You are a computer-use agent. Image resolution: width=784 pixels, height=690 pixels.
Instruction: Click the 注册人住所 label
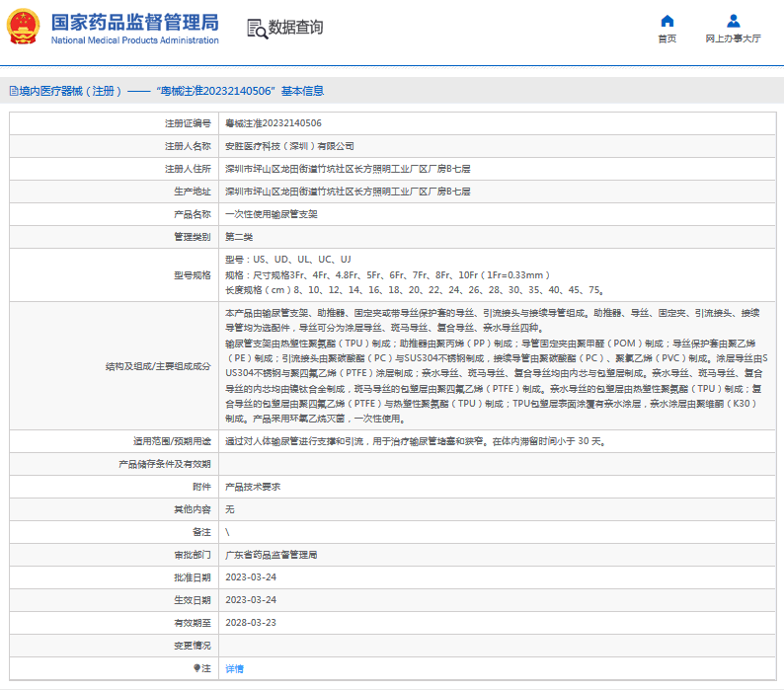[x=188, y=169]
